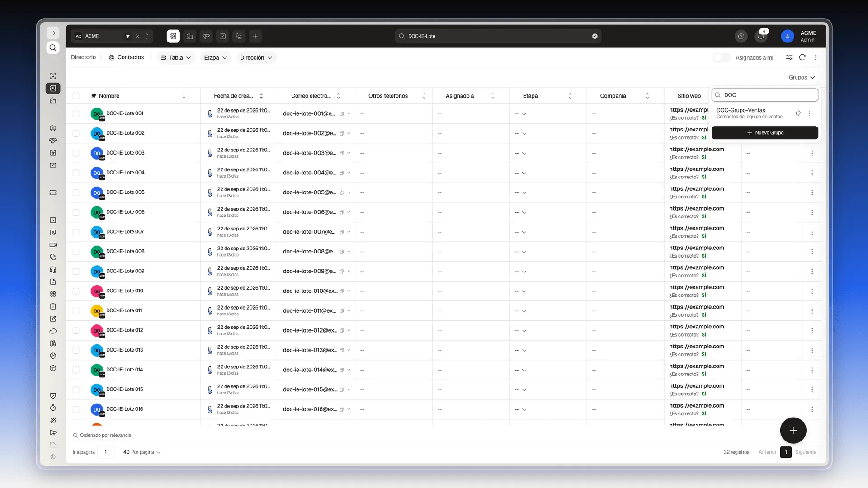868x488 pixels.
Task: Open the Tabla view dropdown
Action: point(176,57)
